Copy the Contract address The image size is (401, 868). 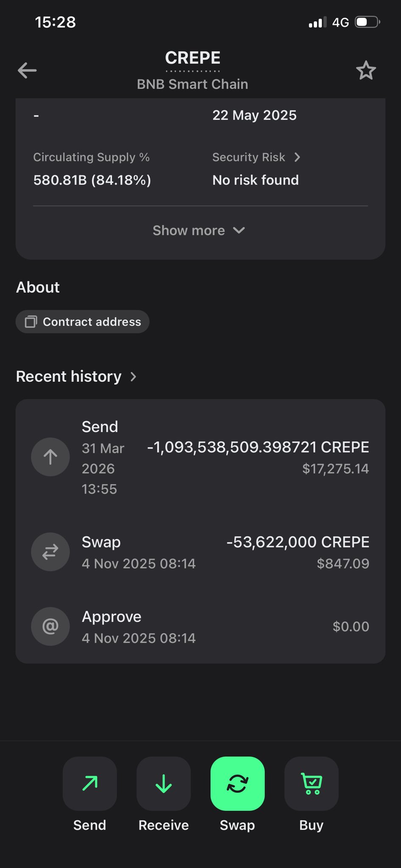coord(83,322)
